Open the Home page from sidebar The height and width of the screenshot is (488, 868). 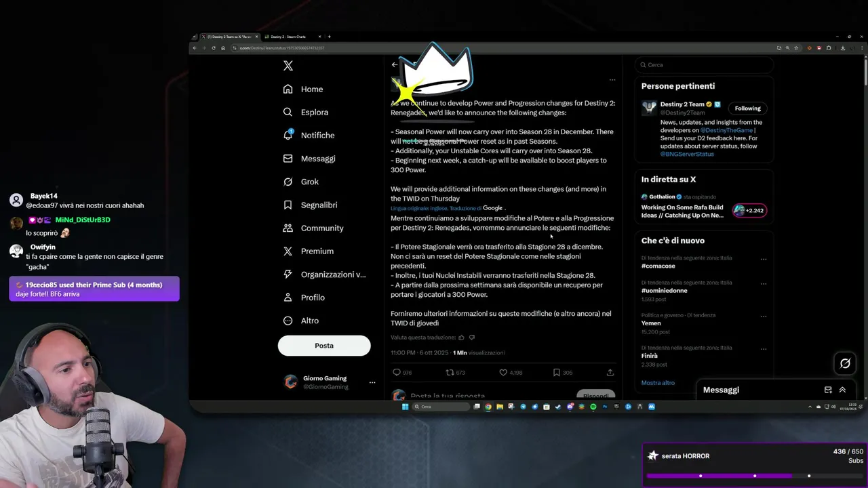(x=303, y=89)
